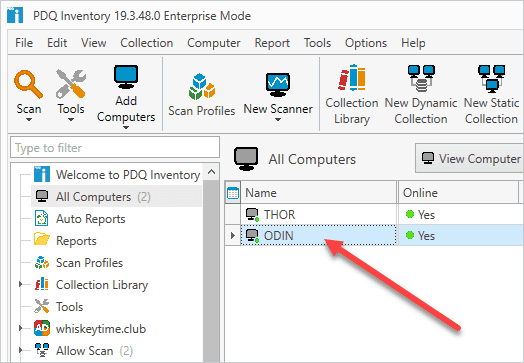524x363 pixels.
Task: Sort by the Name column header
Action: click(x=318, y=193)
